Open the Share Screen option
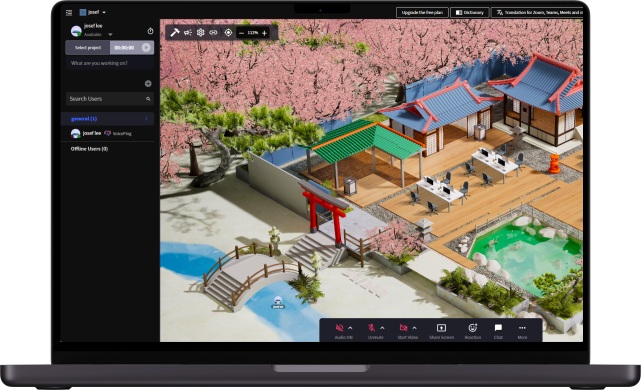 [x=442, y=331]
